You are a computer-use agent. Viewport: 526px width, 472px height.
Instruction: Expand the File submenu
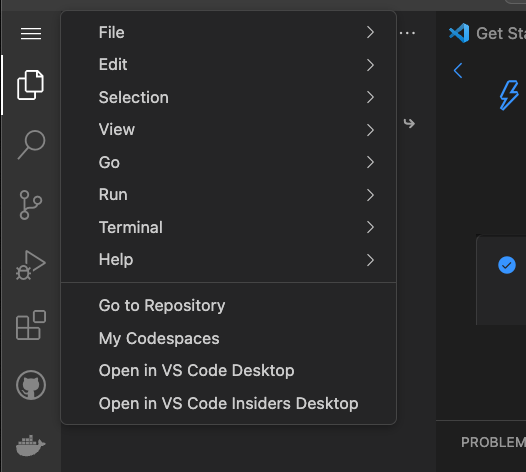pos(228,33)
